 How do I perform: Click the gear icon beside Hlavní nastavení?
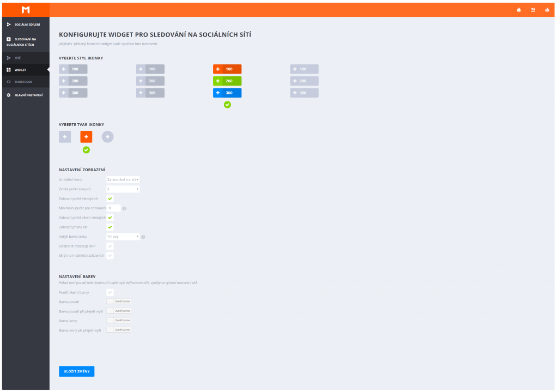[x=9, y=95]
